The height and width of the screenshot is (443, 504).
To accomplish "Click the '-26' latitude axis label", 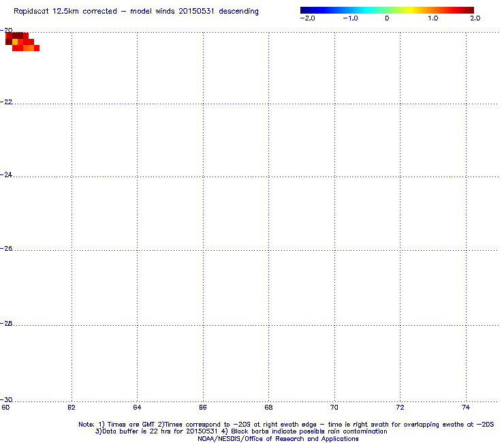I will tap(6, 249).
